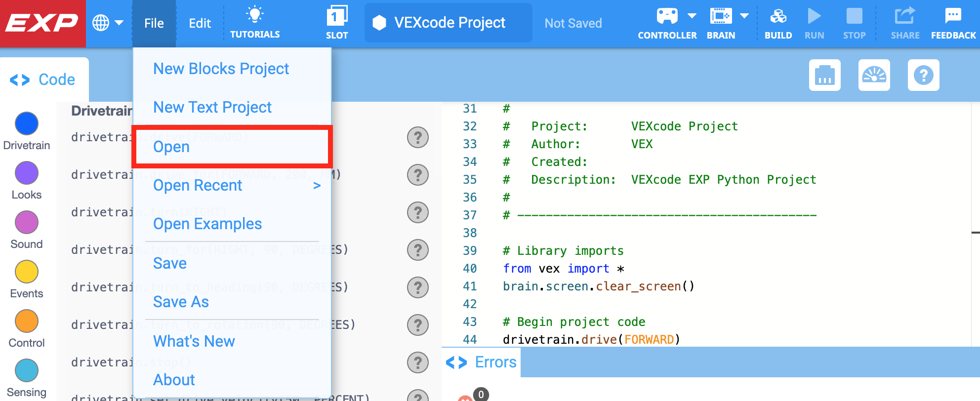The image size is (980, 401).
Task: Open help for drivetrain.drive_for command
Action: click(418, 175)
